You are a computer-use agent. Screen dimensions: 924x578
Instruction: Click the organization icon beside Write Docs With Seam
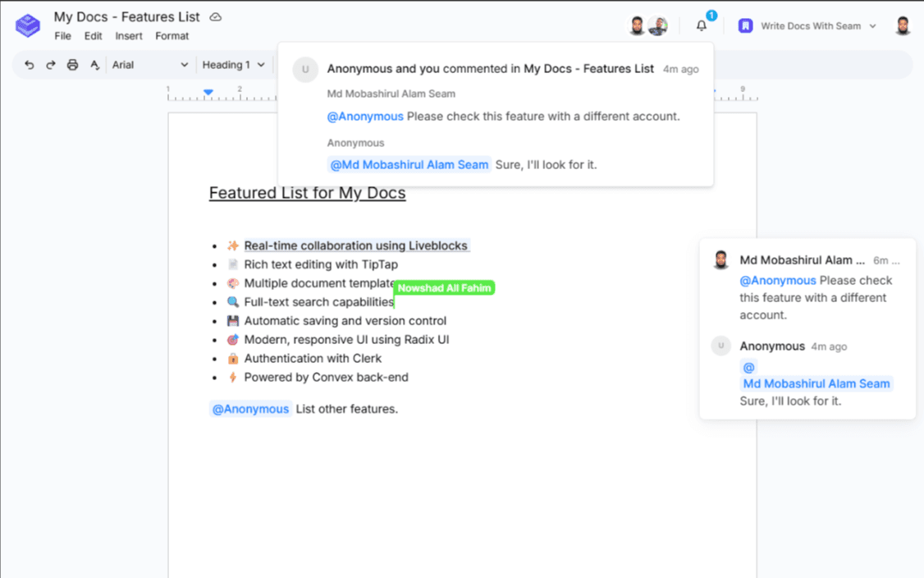[x=745, y=25]
